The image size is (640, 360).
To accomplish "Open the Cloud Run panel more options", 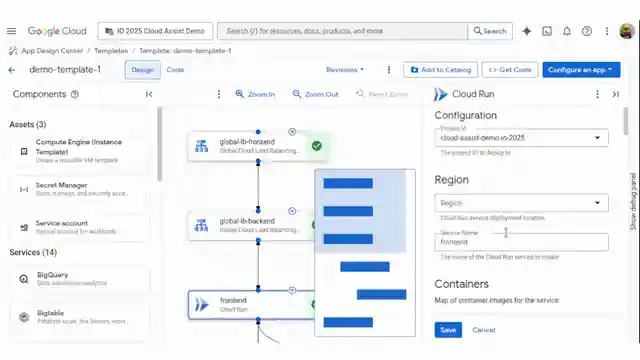I will coord(597,94).
